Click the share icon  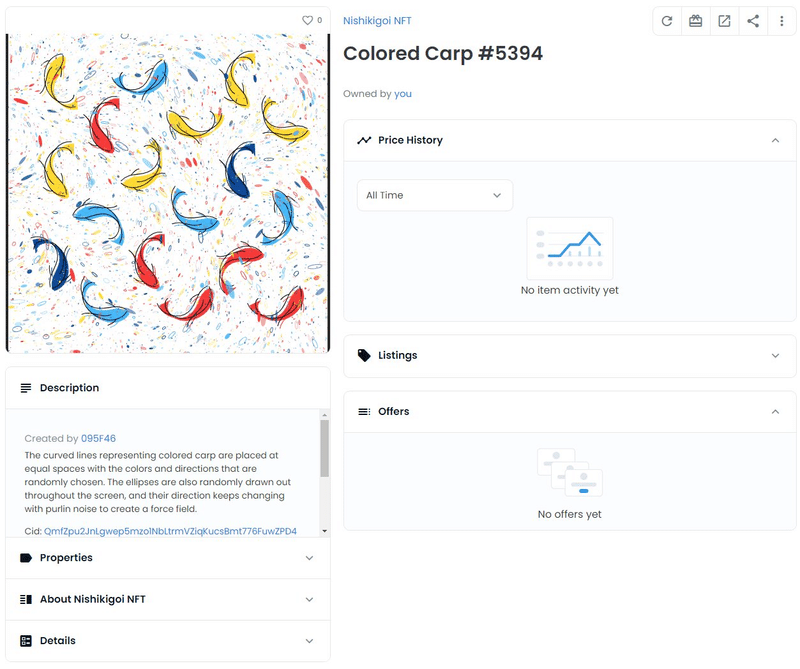coord(753,21)
